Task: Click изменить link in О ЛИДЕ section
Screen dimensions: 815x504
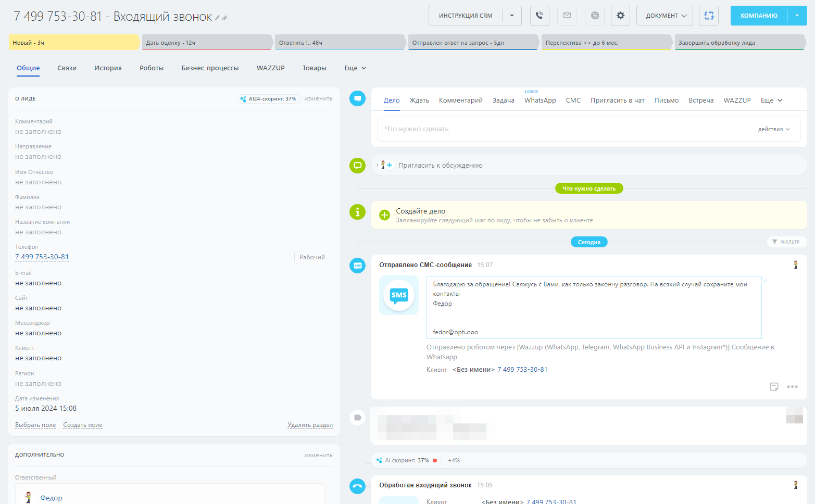Action: (x=318, y=98)
